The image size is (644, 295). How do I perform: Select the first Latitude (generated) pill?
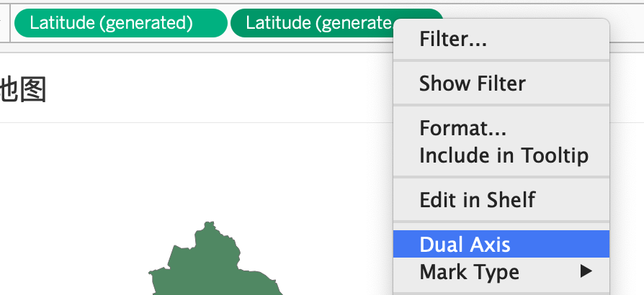pyautogui.click(x=121, y=23)
